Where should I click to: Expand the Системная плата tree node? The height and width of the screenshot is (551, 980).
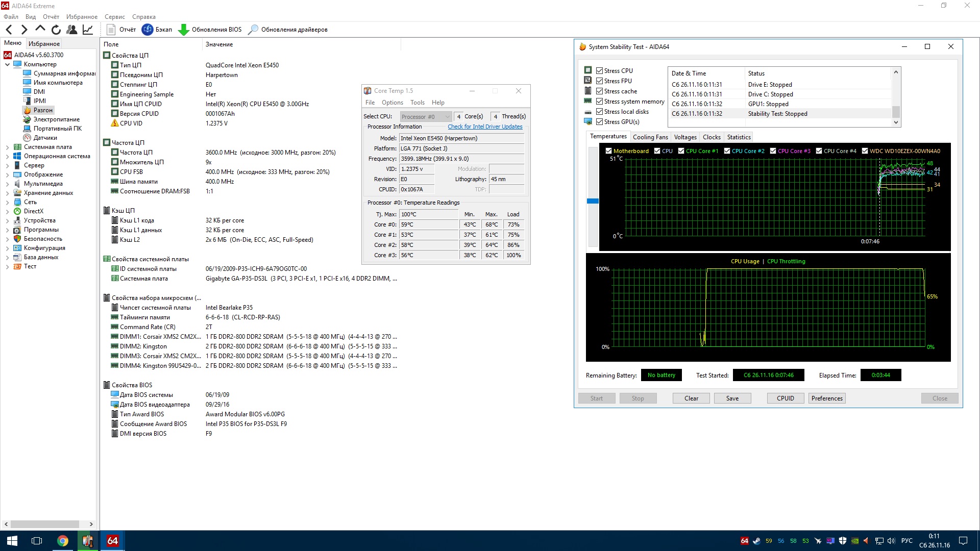(x=7, y=147)
